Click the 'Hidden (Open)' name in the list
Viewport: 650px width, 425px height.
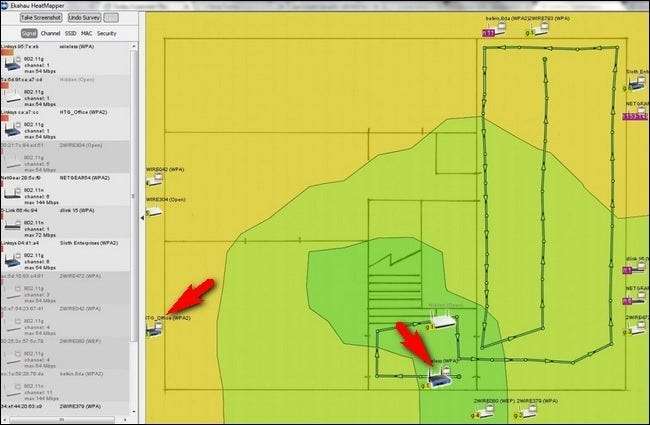[77, 79]
